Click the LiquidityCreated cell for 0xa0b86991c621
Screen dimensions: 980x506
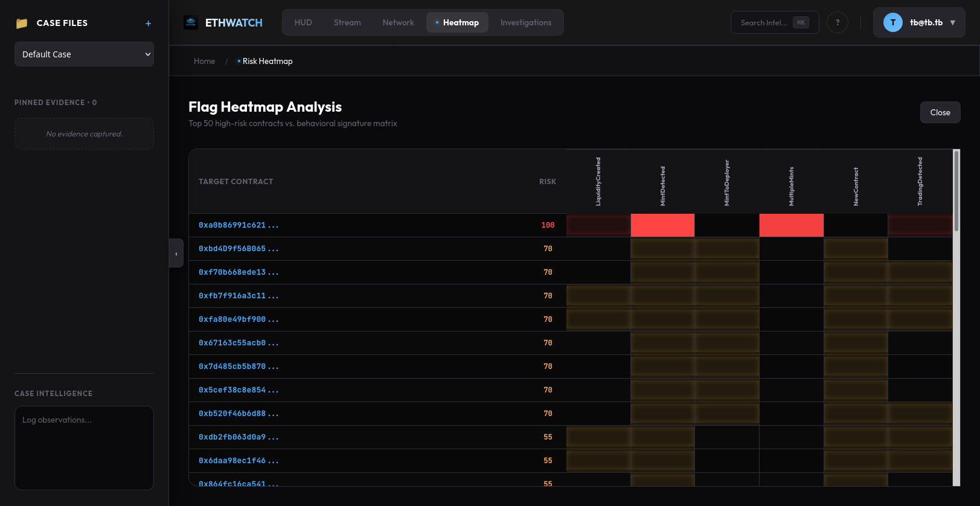(x=598, y=225)
